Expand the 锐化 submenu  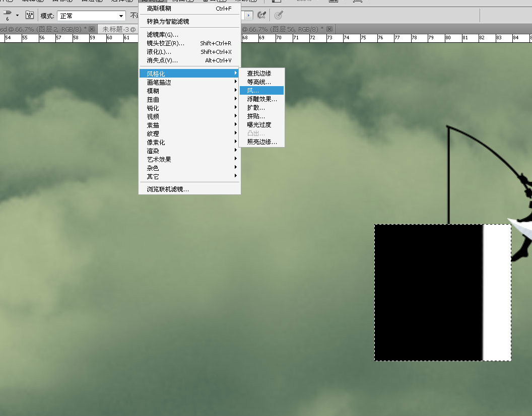(189, 108)
